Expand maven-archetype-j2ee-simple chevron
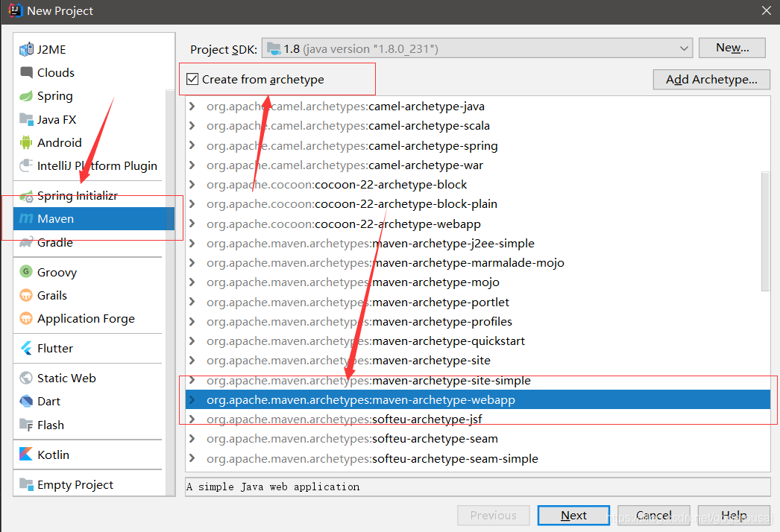Image resolution: width=780 pixels, height=532 pixels. tap(192, 243)
